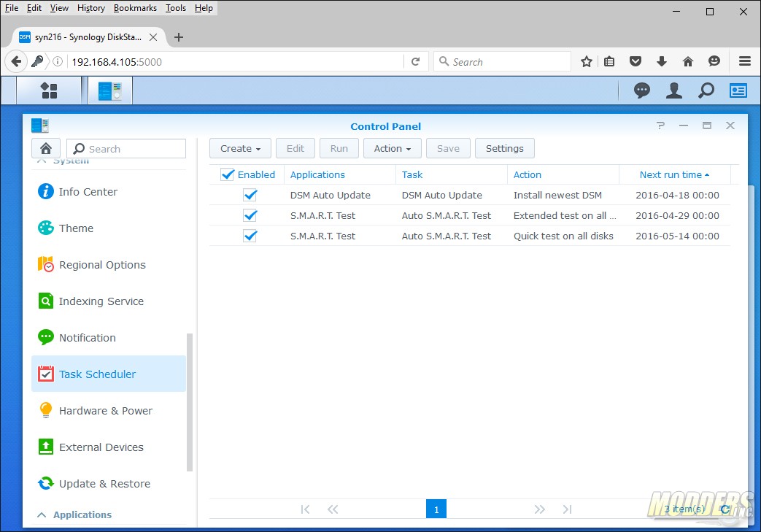This screenshot has height=532, width=761.
Task: Open the Bookmarks menu
Action: click(135, 8)
